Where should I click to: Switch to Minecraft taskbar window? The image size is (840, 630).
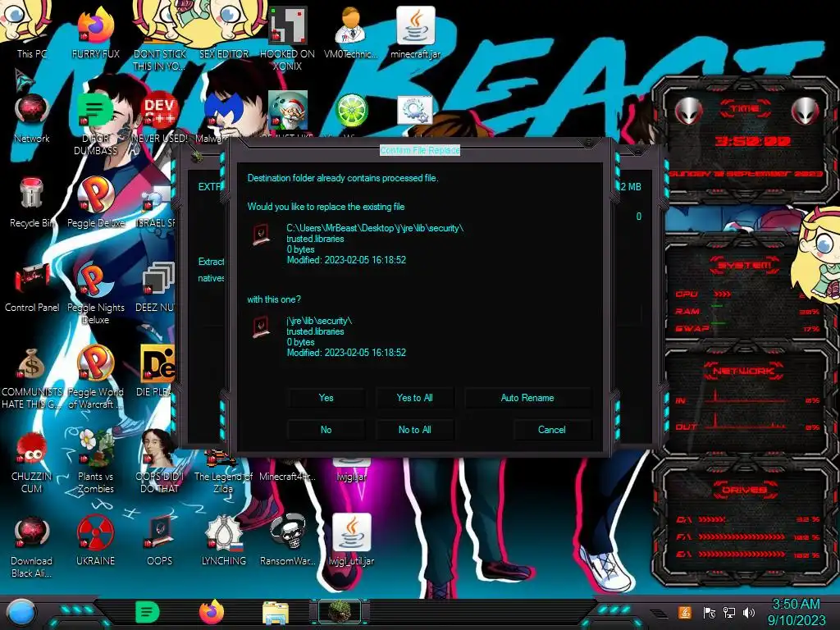click(340, 612)
